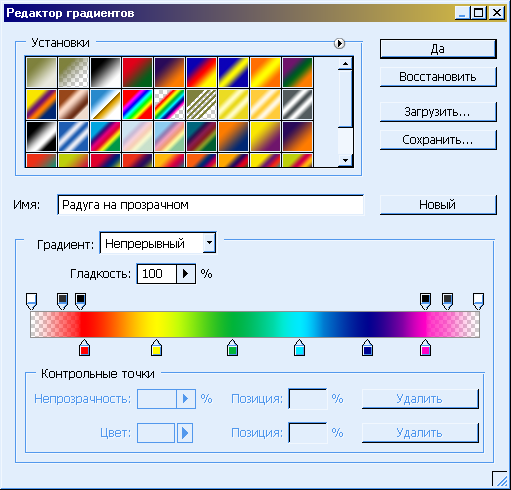Click the presets scrollbar down arrow
Image resolution: width=511 pixels, height=490 pixels.
(345, 160)
